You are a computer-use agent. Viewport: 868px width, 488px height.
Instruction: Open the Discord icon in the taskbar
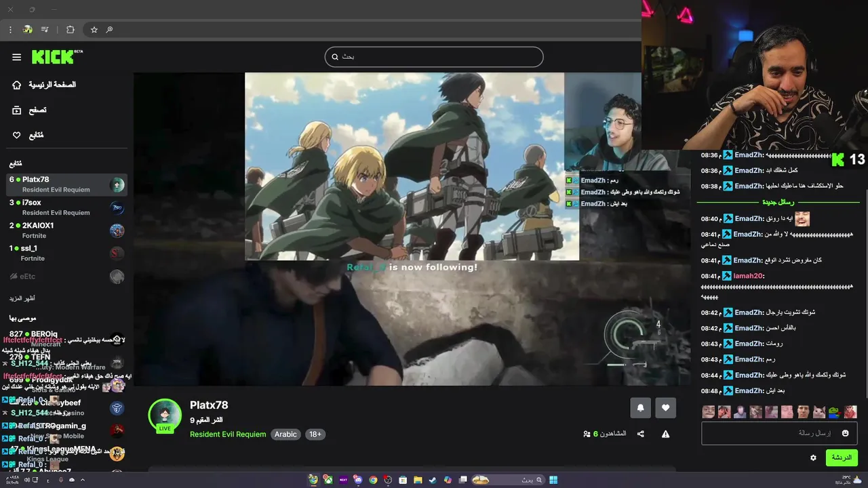[358, 480]
